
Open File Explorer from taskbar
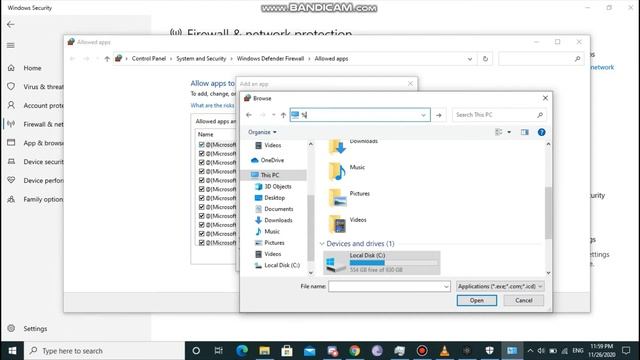[264, 351]
